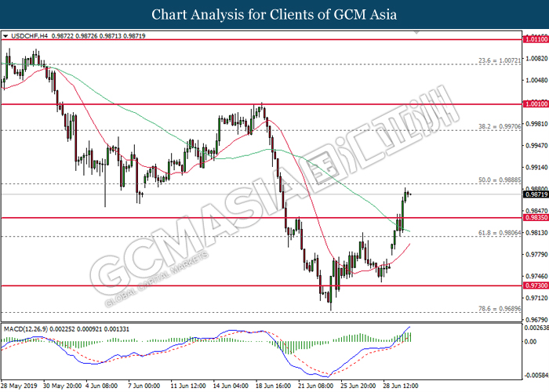Viewport: 549px width, 392px height.
Task: Click the current price 0.98719 label
Action: (x=536, y=194)
